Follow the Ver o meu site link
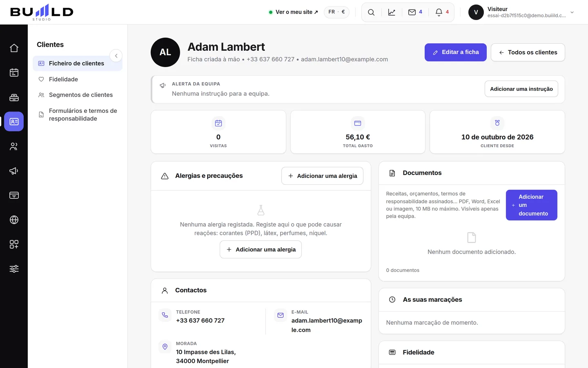The image size is (588, 368). (x=294, y=12)
